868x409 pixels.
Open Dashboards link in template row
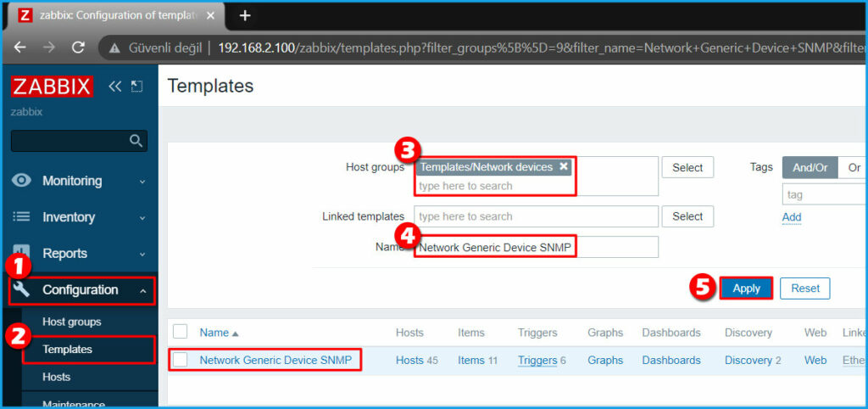coord(671,361)
